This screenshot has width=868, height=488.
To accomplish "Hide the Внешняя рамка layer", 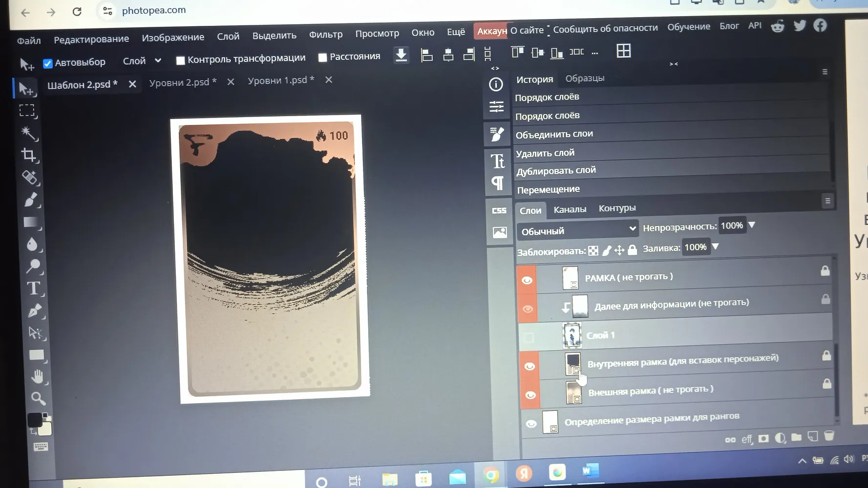I will point(530,395).
